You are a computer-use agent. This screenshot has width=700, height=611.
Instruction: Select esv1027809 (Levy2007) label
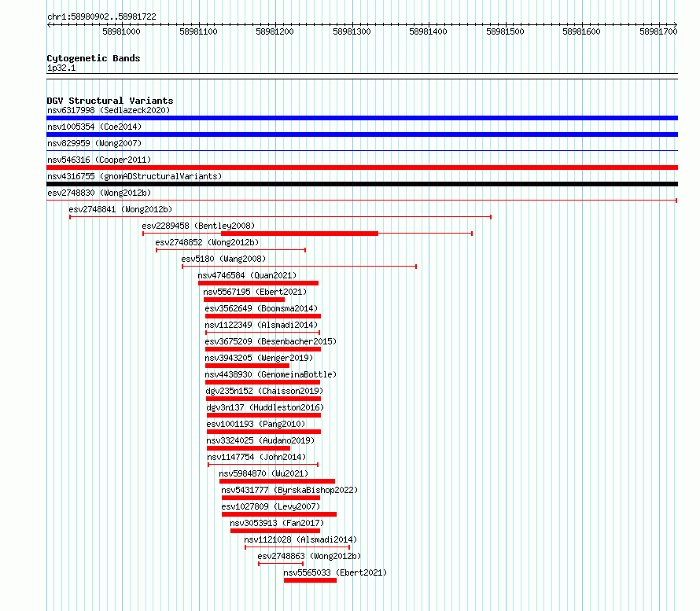click(x=271, y=506)
